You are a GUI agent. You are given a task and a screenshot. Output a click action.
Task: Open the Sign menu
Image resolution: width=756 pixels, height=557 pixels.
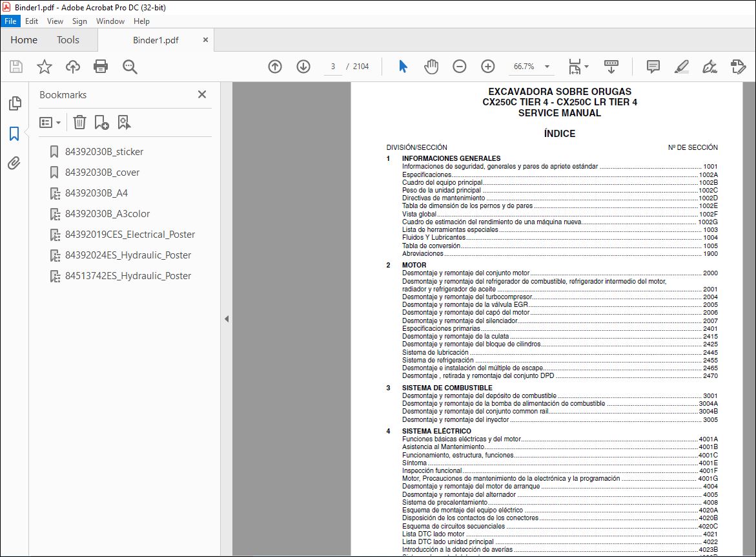pos(79,21)
